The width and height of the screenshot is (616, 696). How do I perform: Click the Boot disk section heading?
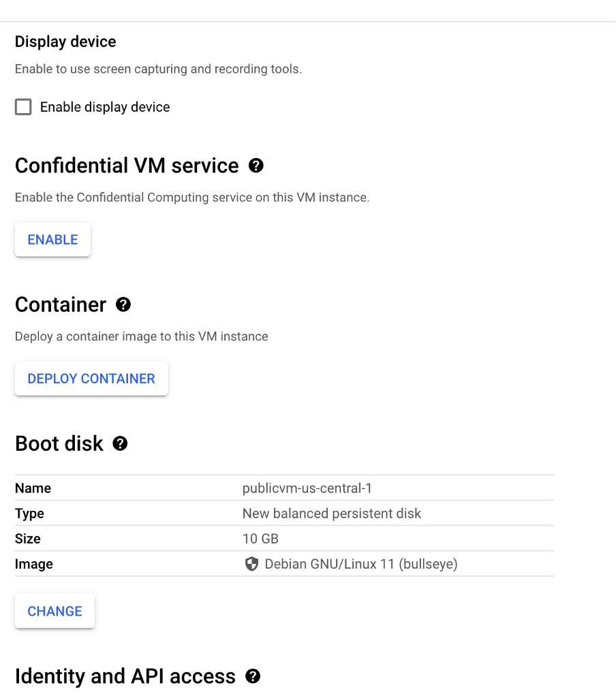59,443
